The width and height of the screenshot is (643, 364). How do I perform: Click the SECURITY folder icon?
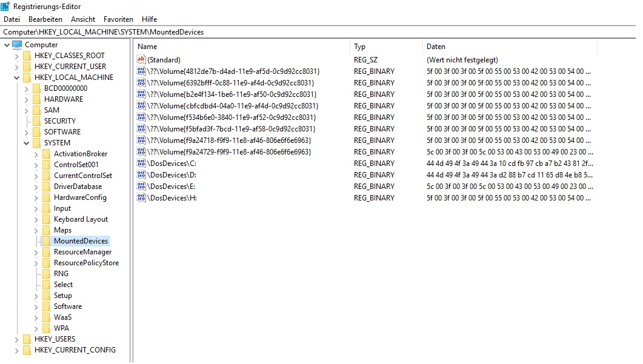click(x=37, y=121)
